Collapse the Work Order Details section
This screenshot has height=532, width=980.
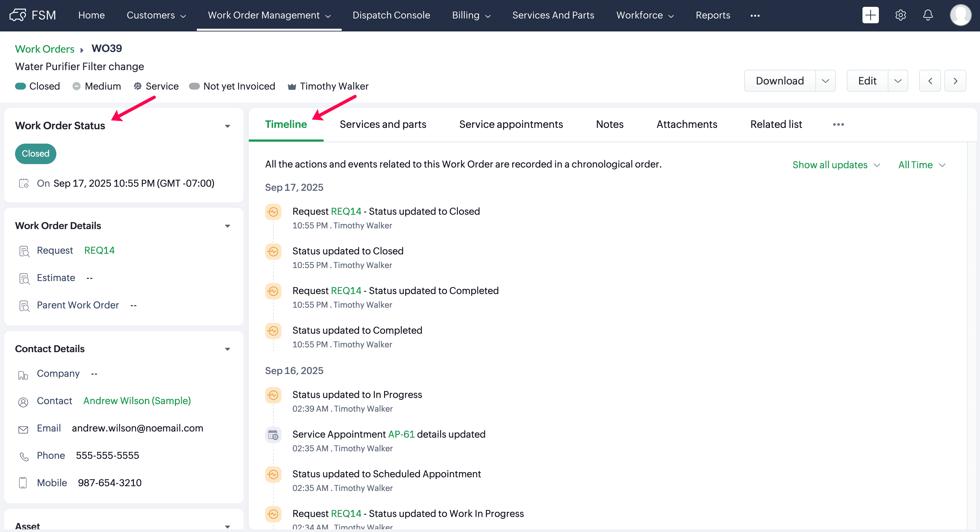tap(228, 226)
